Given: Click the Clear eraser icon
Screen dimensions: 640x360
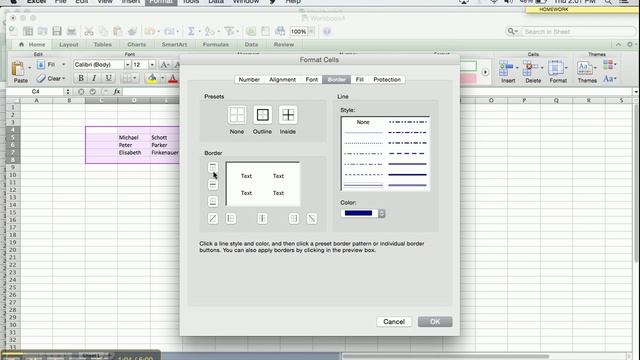Looking at the screenshot, I should coord(40,78).
